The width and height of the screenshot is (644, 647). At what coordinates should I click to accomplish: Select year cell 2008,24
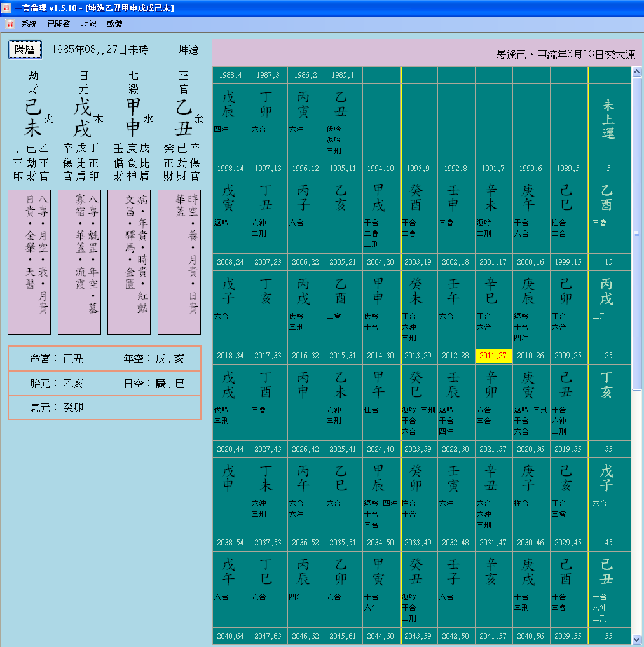click(231, 262)
